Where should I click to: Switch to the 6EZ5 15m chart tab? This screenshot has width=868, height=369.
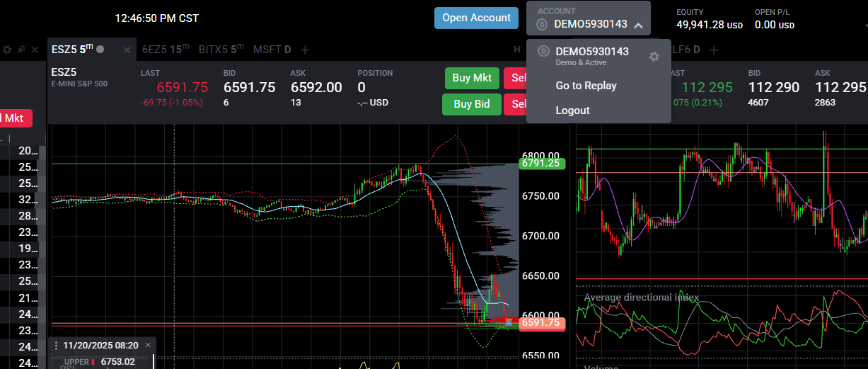166,50
